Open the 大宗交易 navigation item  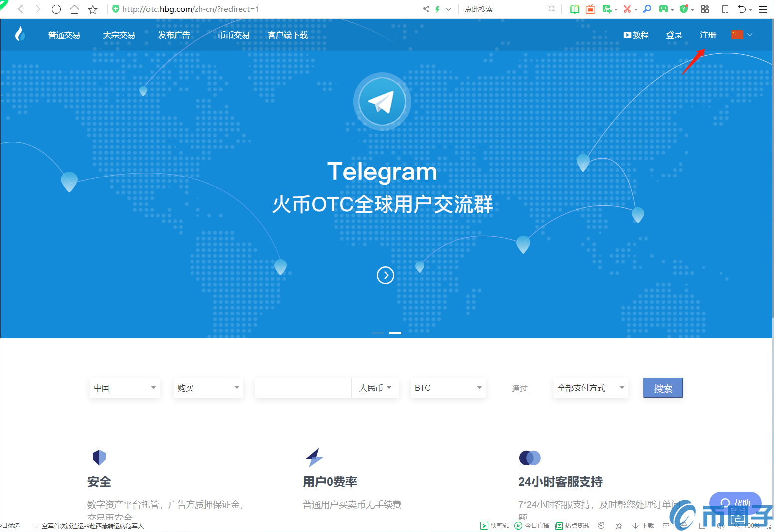119,35
